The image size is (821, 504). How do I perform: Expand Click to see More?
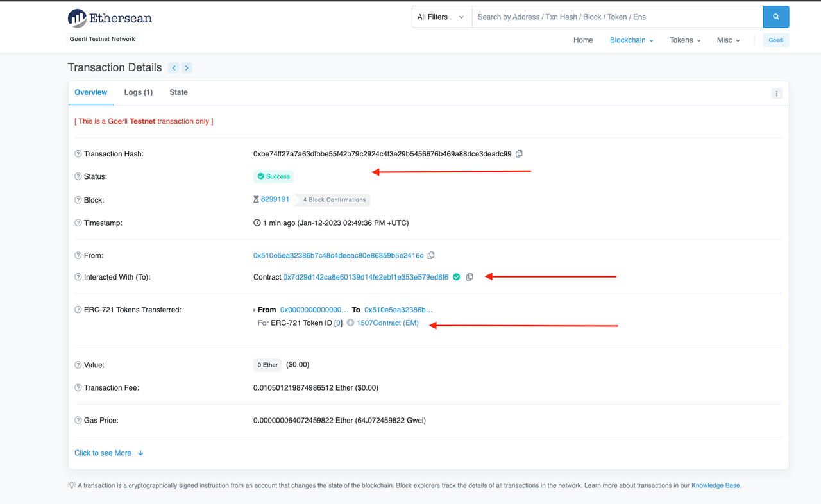tap(108, 453)
